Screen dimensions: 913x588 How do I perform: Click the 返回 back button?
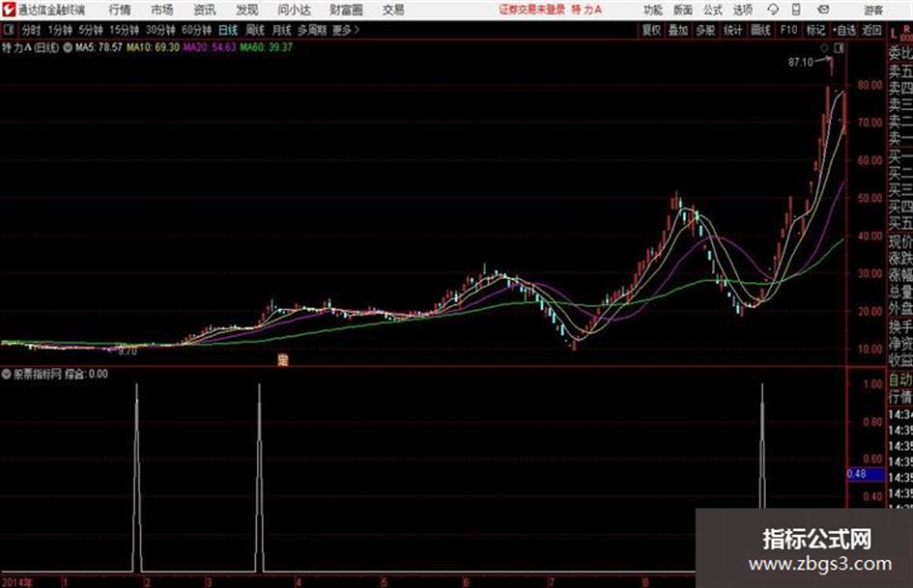click(871, 30)
